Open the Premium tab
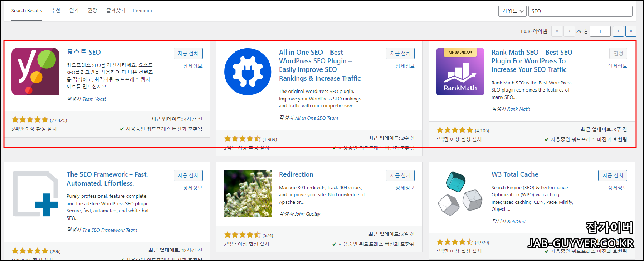The height and width of the screenshot is (261, 644). tap(142, 11)
